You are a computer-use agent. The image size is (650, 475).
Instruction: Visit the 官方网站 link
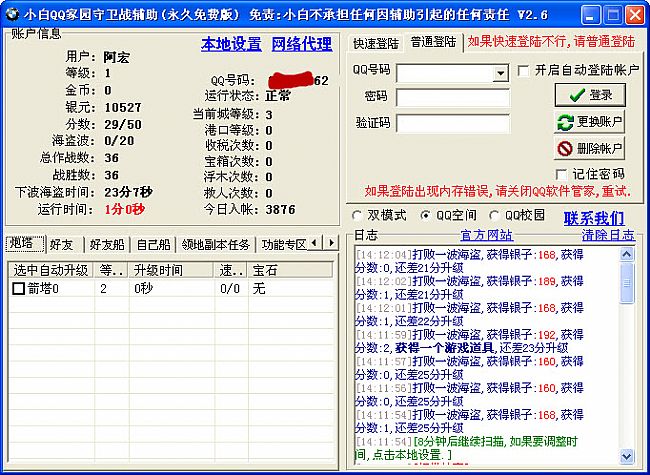pos(487,235)
